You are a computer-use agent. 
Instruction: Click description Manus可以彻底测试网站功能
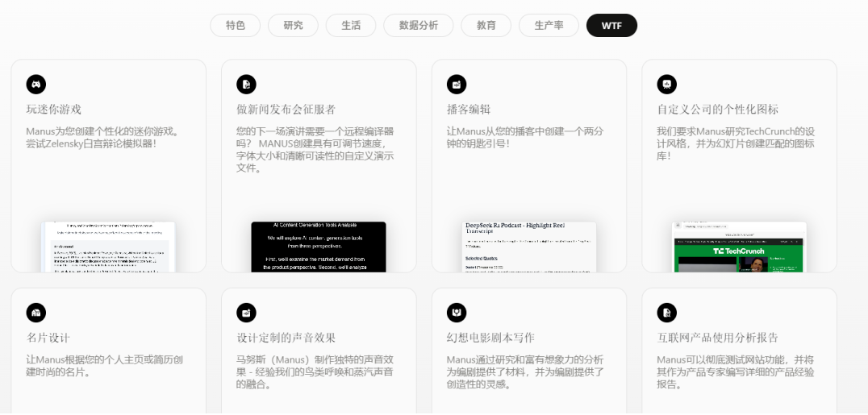click(x=736, y=372)
